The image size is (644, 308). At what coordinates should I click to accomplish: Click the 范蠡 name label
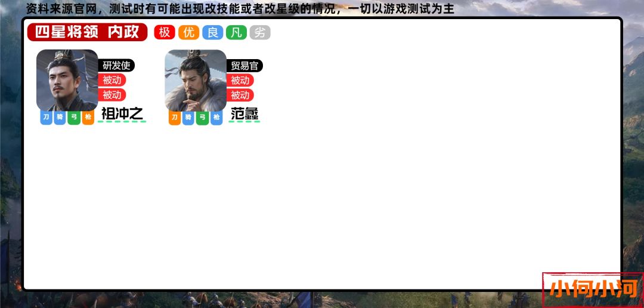click(x=244, y=114)
